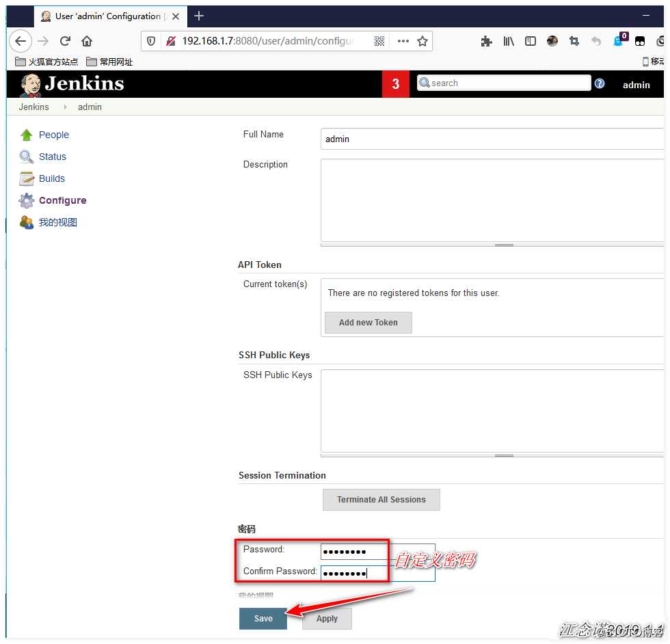This screenshot has width=670, height=644.
Task: Open the Jenkins logo home link
Action: (72, 84)
